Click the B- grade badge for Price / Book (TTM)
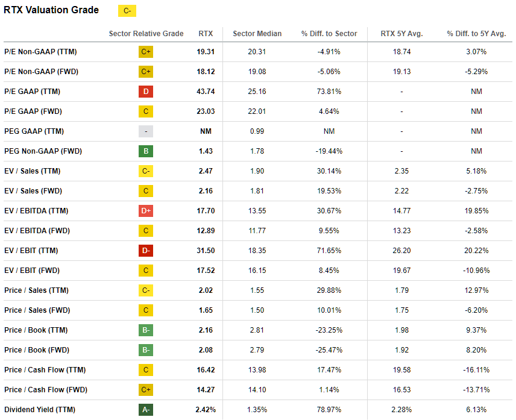The width and height of the screenshot is (516, 420). coord(146,330)
